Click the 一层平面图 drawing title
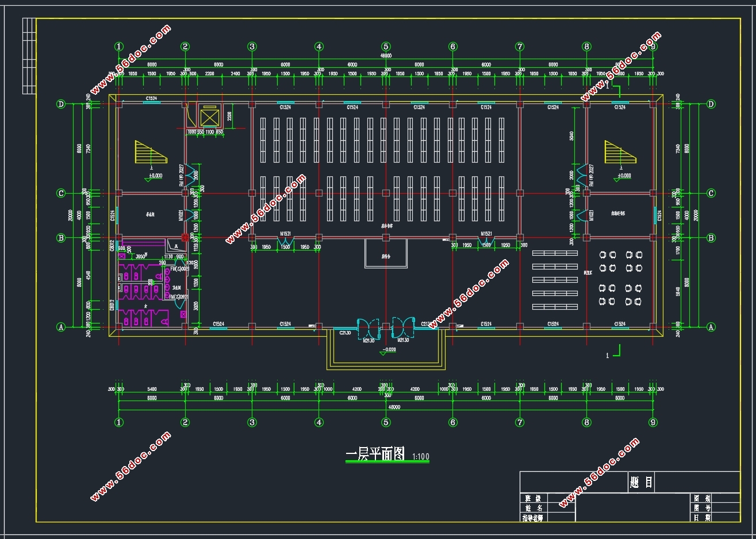Viewport: 756px width, 539px height. coord(375,455)
